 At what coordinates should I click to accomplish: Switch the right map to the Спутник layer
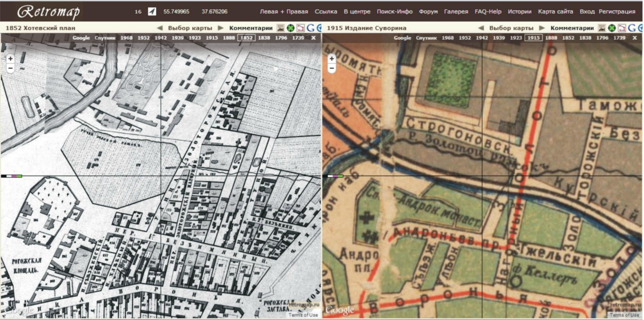(426, 38)
